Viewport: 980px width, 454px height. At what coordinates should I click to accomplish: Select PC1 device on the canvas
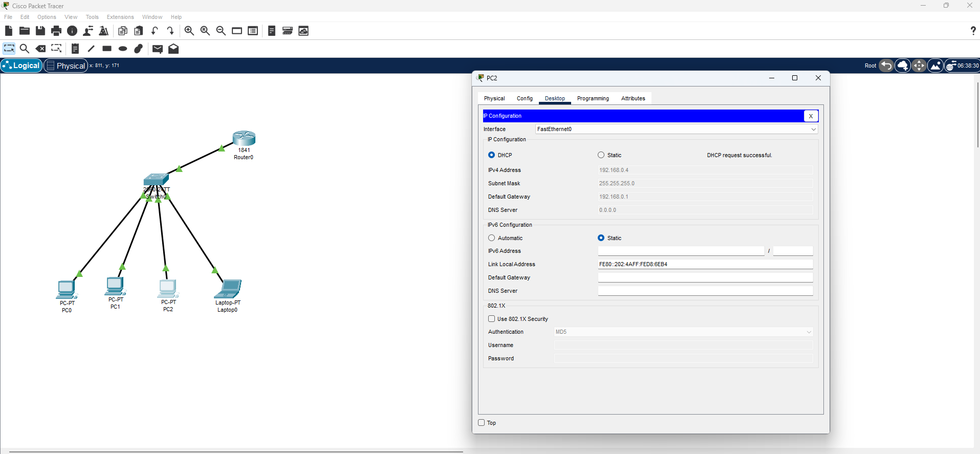[116, 286]
